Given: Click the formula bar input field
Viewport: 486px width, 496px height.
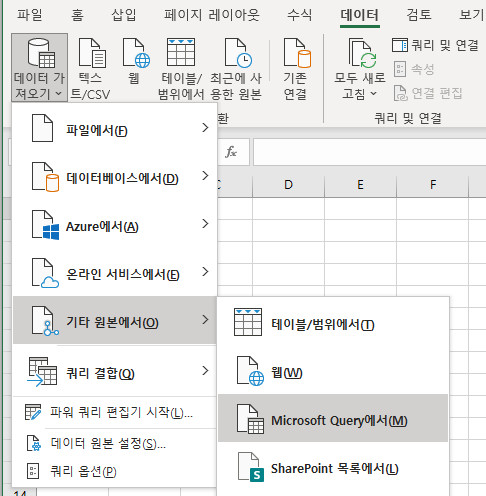Looking at the screenshot, I should pos(369,152).
